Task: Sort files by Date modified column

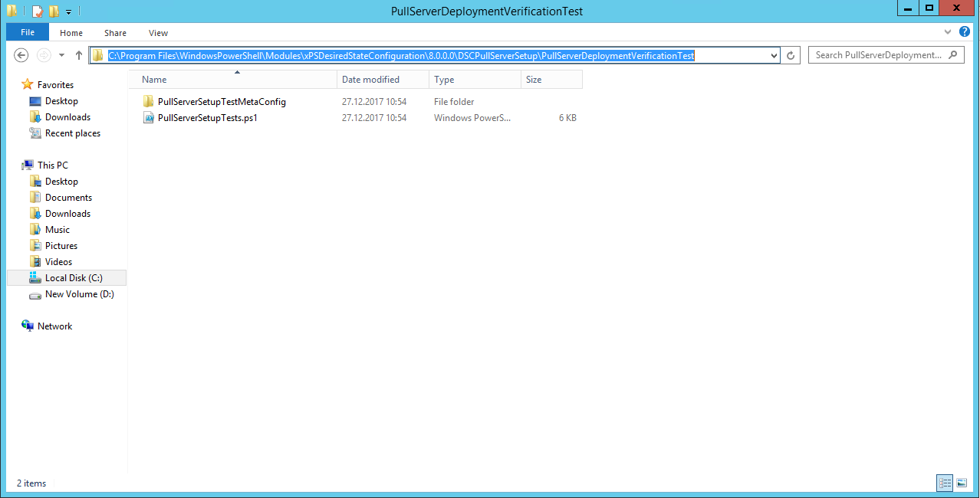Action: [373, 79]
